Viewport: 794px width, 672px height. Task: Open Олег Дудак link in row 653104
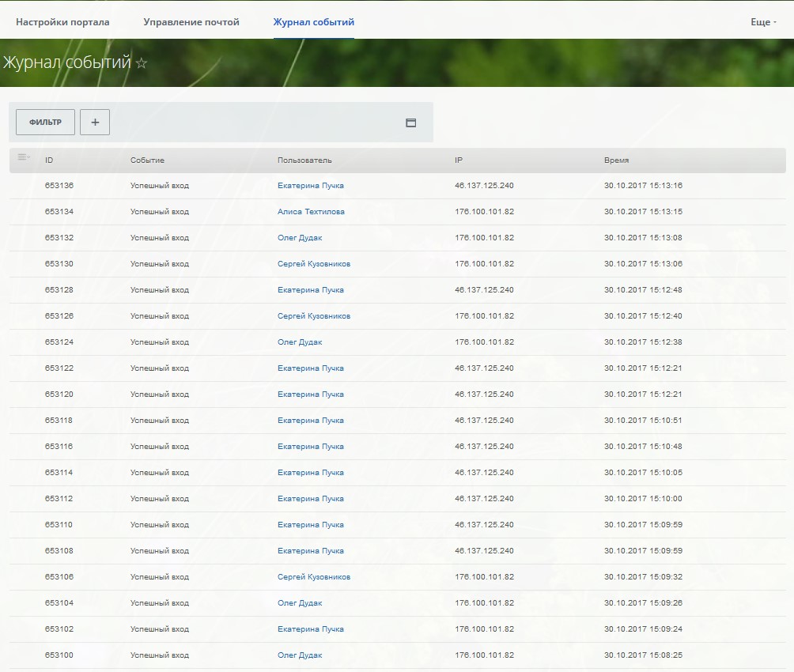[x=300, y=602]
